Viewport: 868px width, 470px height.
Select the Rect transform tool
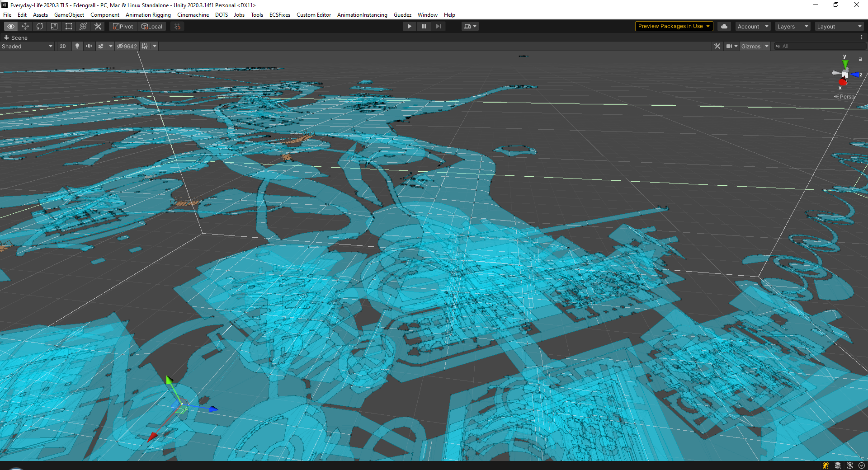tap(69, 26)
